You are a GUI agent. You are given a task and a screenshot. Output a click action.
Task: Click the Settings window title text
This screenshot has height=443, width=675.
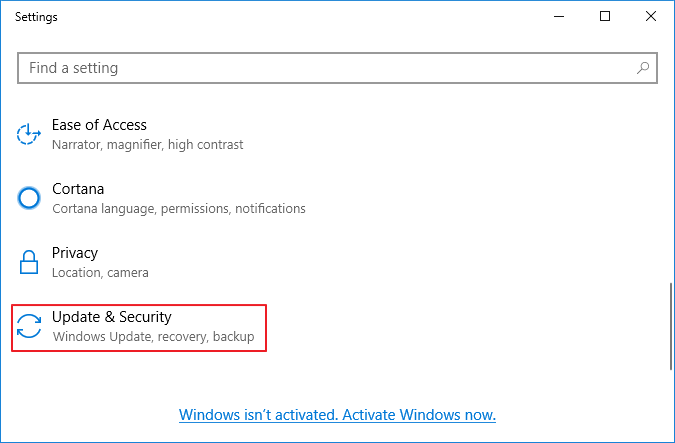click(x=36, y=17)
